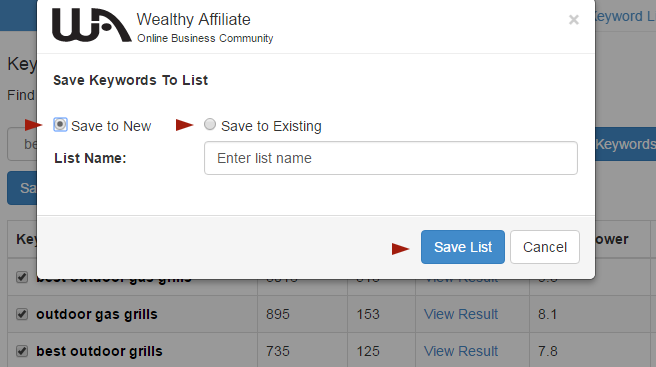Close the dialog with the X icon
This screenshot has height=367, width=656.
coord(574,20)
